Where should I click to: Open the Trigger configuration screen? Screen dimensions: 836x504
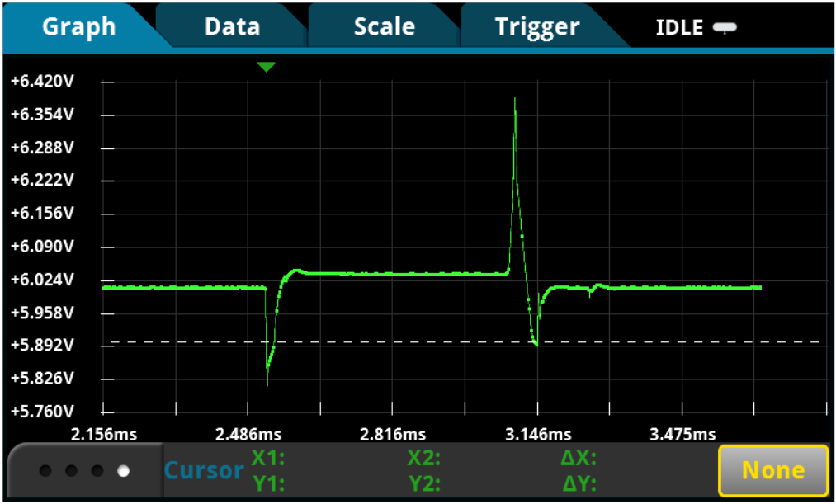[x=536, y=26]
